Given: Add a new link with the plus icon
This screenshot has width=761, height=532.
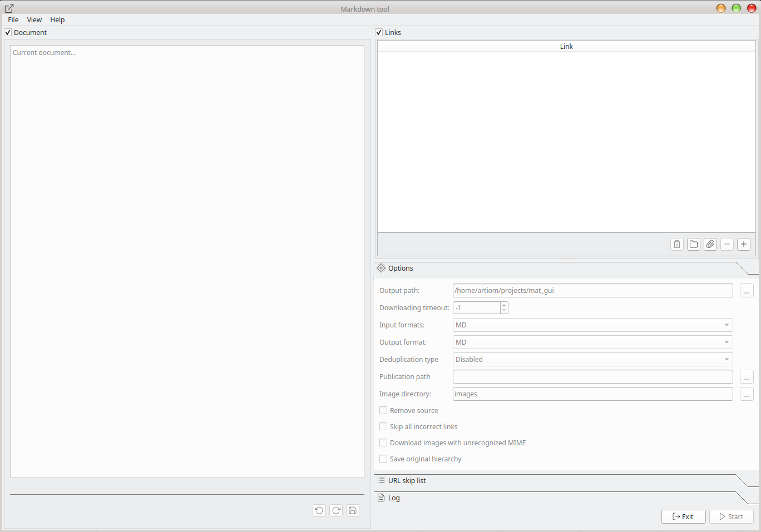Looking at the screenshot, I should pos(743,244).
